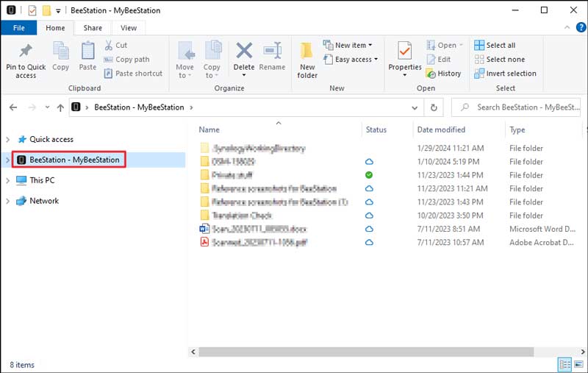Click the Delete red X icon
Screen dimensions: 588x373
point(244,50)
